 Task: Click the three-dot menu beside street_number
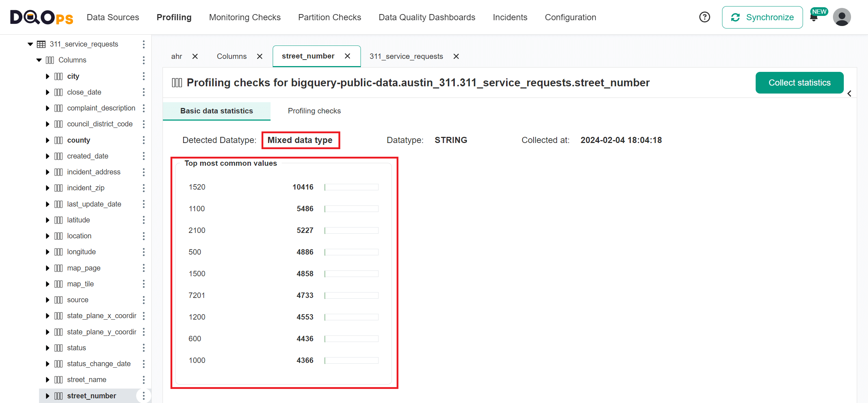tap(144, 395)
